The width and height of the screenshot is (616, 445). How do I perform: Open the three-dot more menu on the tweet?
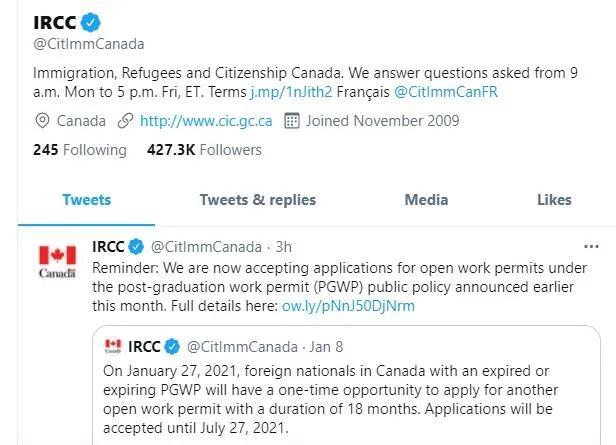591,247
